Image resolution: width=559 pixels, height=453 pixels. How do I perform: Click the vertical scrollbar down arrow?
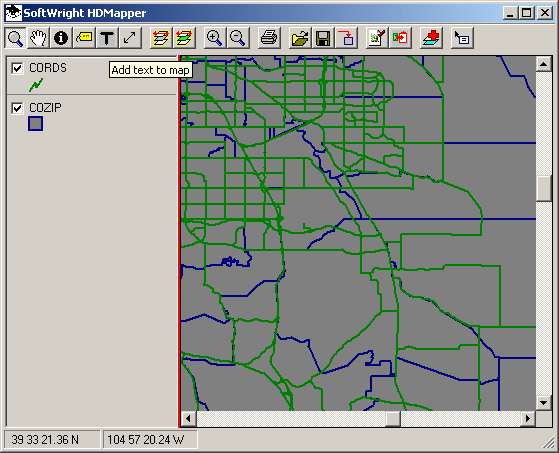(x=544, y=403)
